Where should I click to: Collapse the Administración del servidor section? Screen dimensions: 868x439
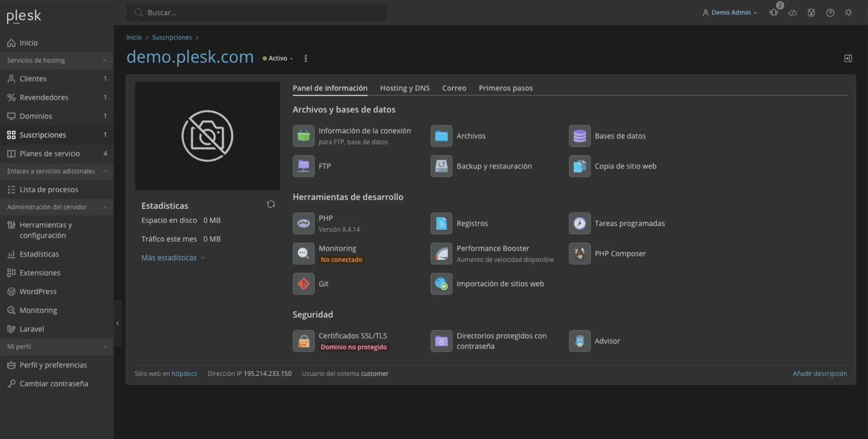coord(105,207)
